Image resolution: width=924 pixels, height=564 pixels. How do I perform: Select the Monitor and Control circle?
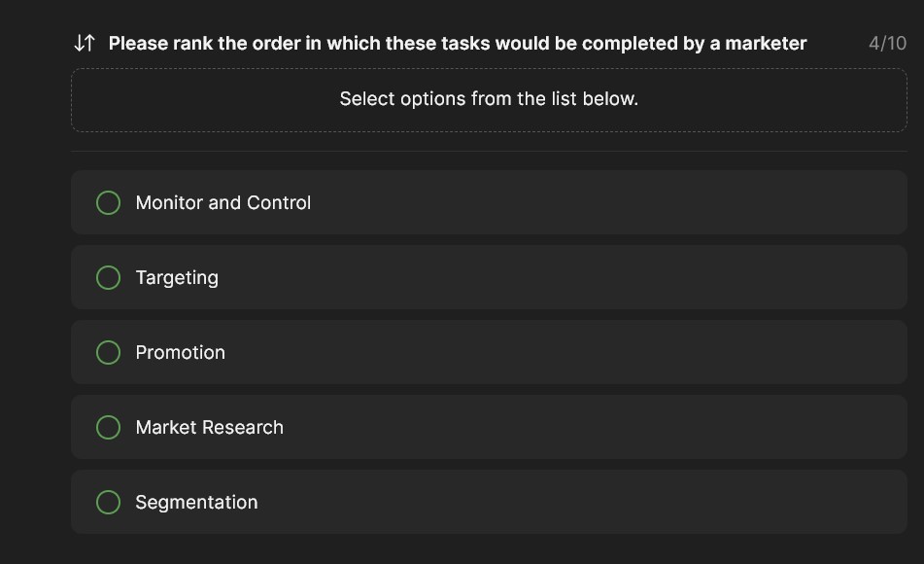pos(109,202)
